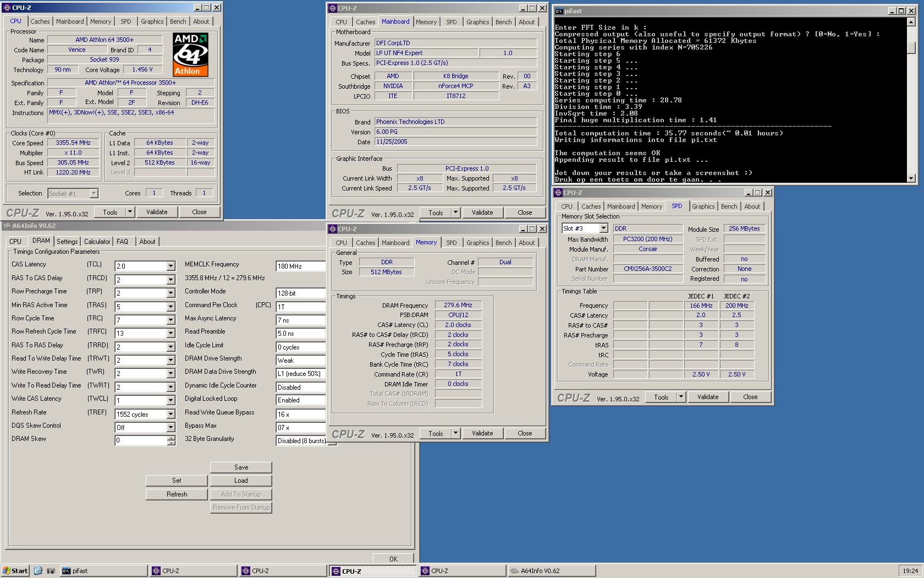Open Tools arrow in Mainboard CPU-Z window
The height and width of the screenshot is (578, 924).
(x=455, y=212)
